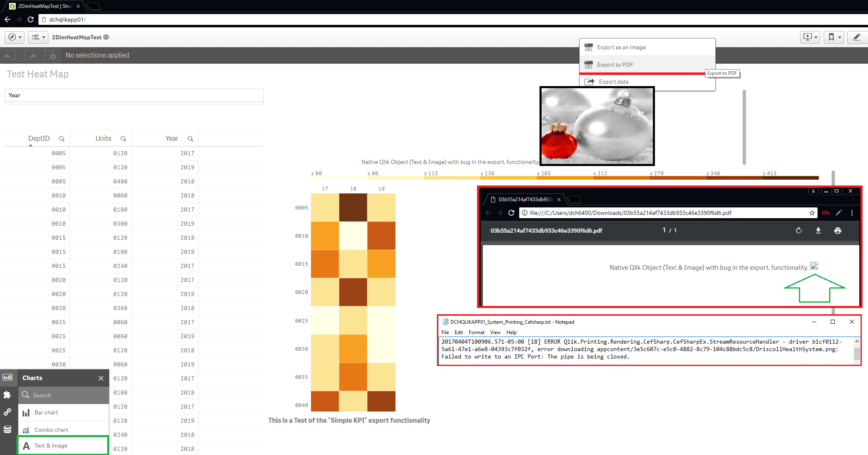Open the master items link icon
Screen dimensions: 868x455
(x=8, y=412)
